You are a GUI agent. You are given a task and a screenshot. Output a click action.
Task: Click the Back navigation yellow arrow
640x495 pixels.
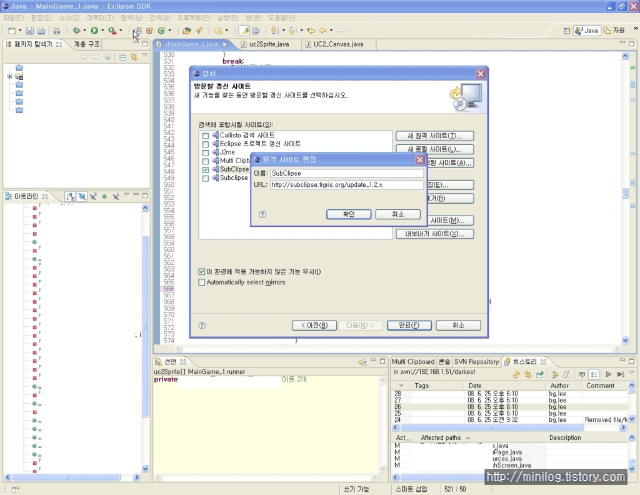coord(323,31)
